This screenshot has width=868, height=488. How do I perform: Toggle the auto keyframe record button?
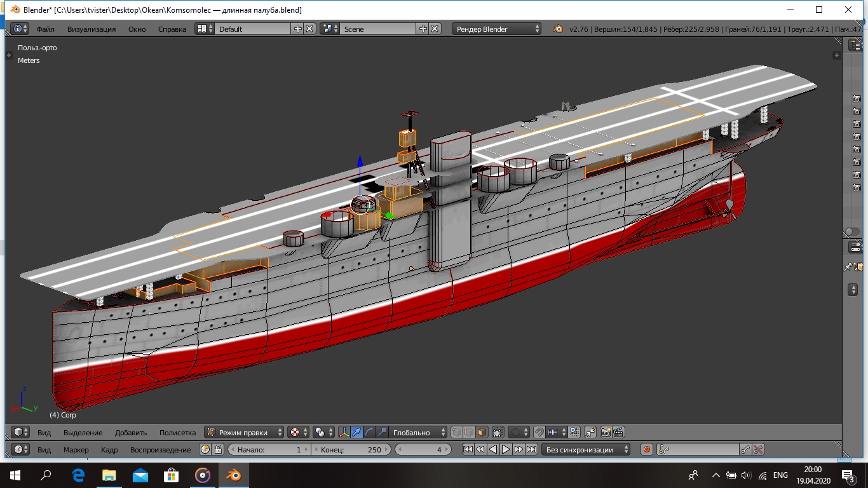pos(647,449)
